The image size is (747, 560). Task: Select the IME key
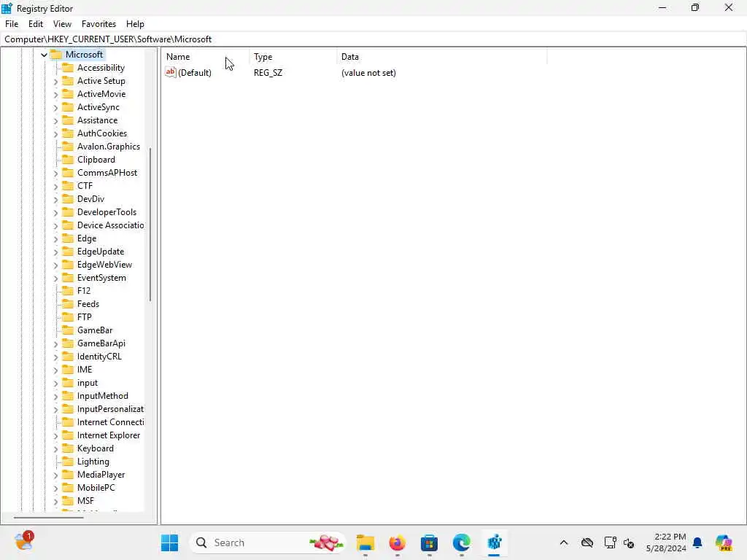click(85, 370)
